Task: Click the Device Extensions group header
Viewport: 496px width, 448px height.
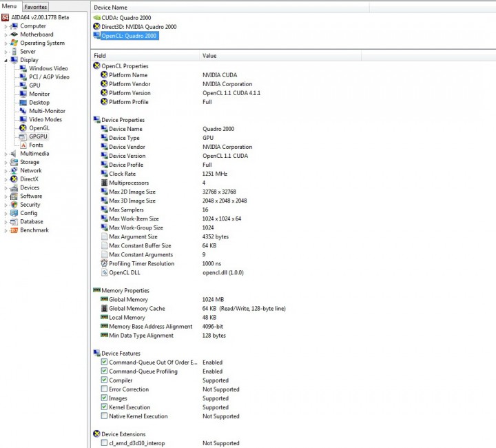Action: [120, 434]
